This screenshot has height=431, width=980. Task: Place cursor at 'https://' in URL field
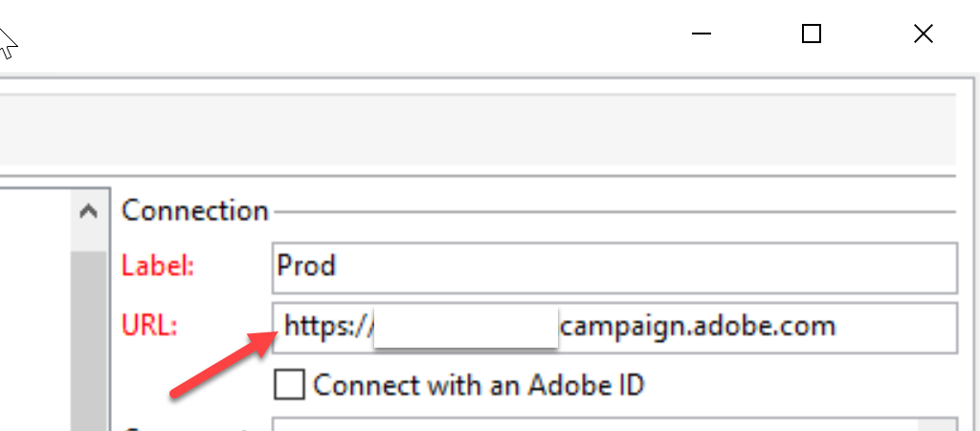coord(328,327)
